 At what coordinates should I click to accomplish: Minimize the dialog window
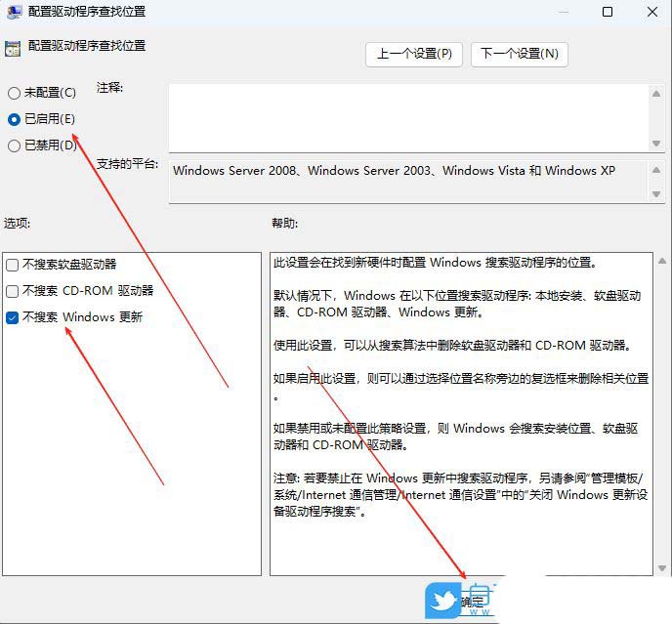tap(562, 13)
